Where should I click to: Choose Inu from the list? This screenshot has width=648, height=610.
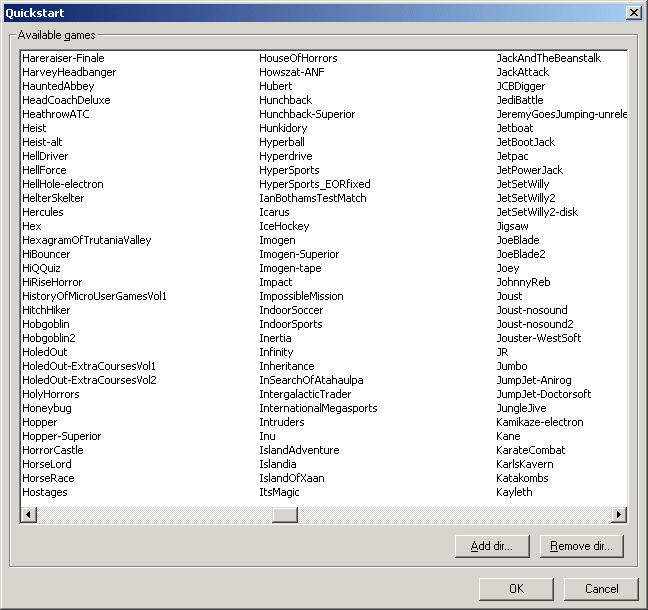coord(267,436)
